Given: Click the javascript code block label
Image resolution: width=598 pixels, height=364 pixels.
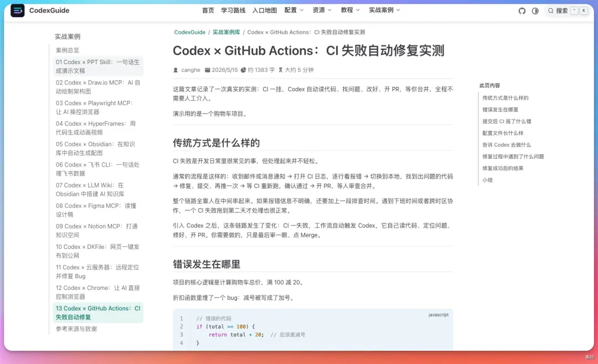Looking at the screenshot, I should [438, 315].
